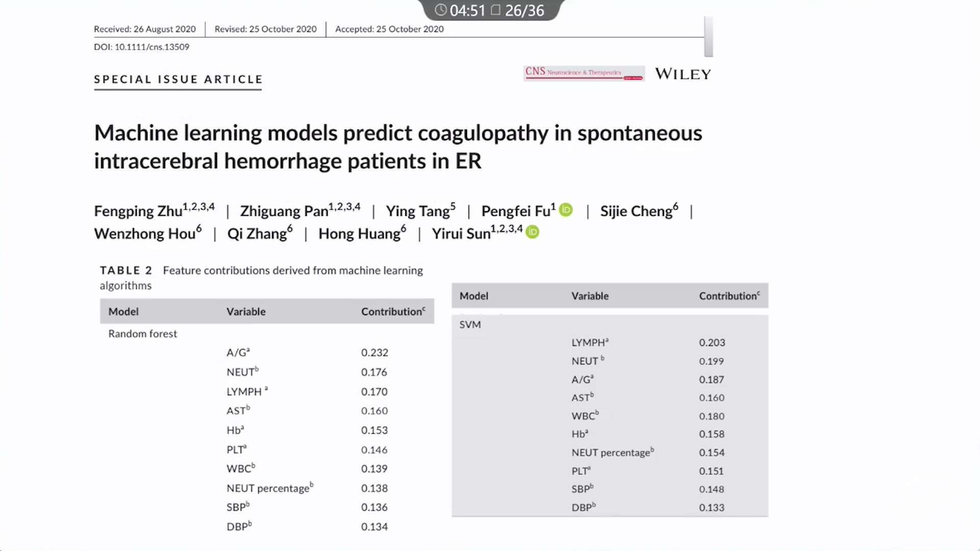980x551 pixels.
Task: Click author name Zhiguang Pan
Action: (284, 211)
